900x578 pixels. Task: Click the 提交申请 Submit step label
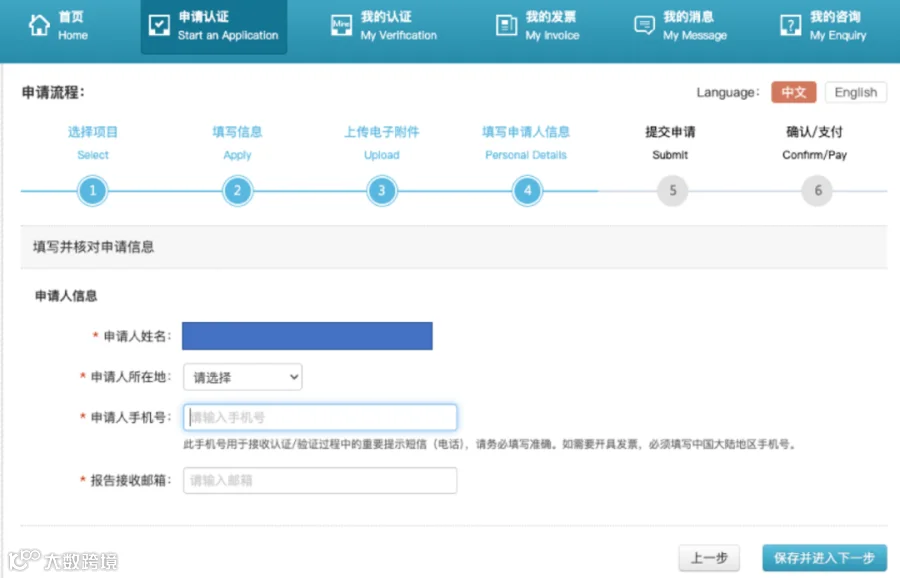tap(670, 143)
